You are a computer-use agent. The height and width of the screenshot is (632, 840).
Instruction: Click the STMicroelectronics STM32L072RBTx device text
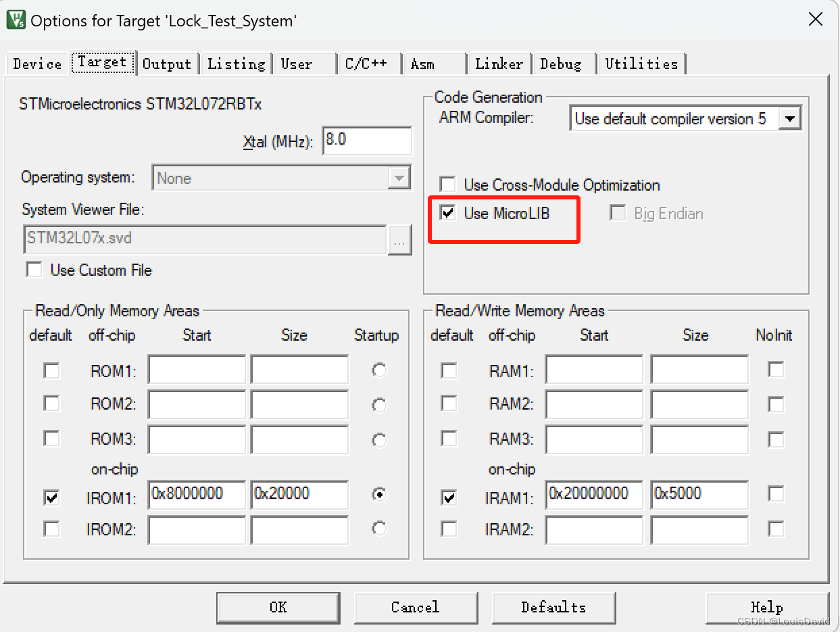pos(141,105)
